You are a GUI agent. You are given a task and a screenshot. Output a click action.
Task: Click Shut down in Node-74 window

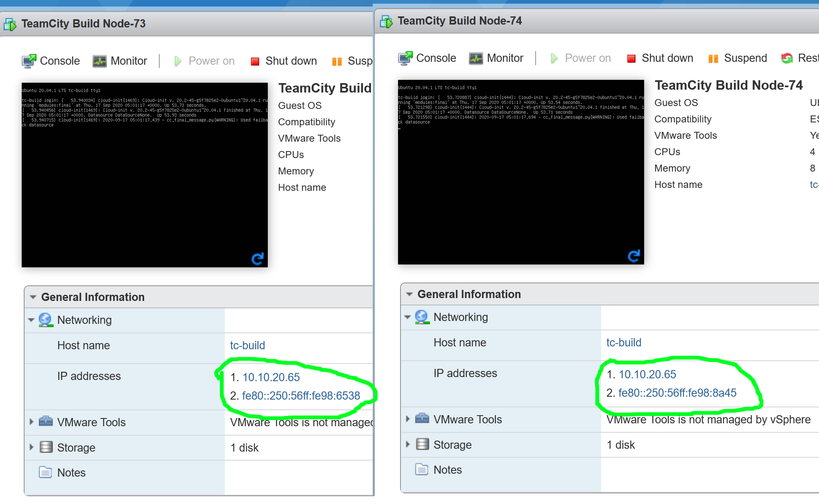[660, 58]
